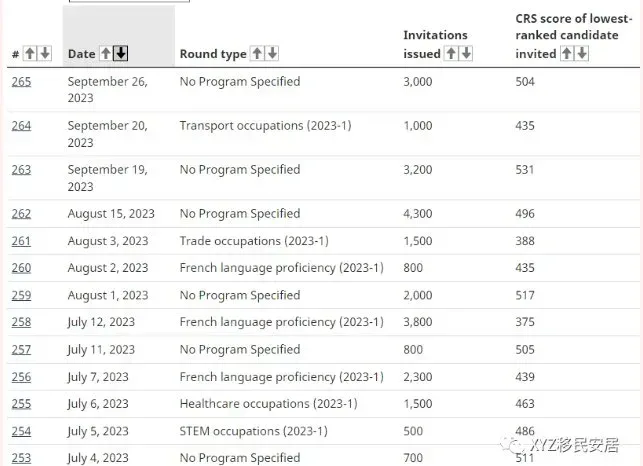Open draw round 255 link
The height and width of the screenshot is (466, 643).
coord(21,404)
